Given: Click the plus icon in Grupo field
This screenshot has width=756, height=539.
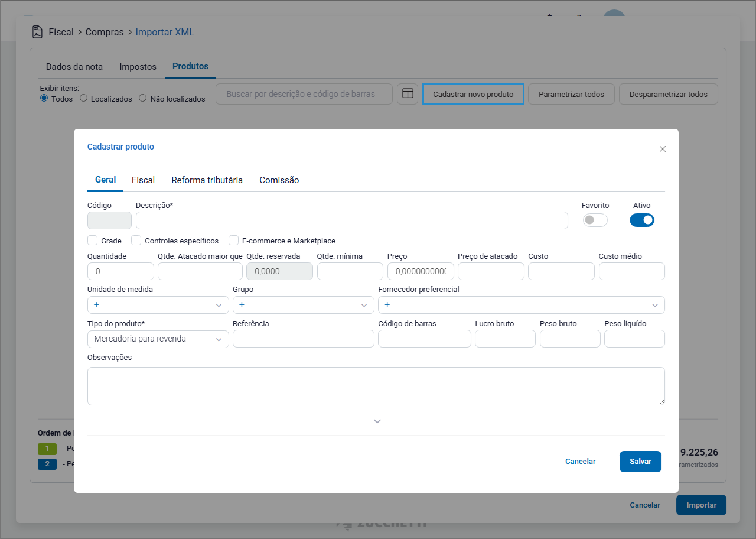Looking at the screenshot, I should (242, 305).
